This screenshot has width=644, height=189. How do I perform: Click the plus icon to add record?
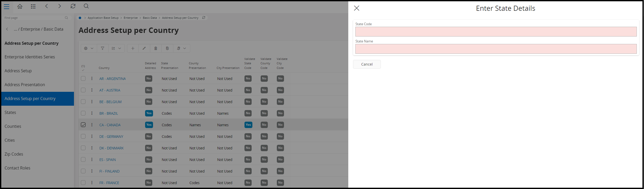pos(133,48)
